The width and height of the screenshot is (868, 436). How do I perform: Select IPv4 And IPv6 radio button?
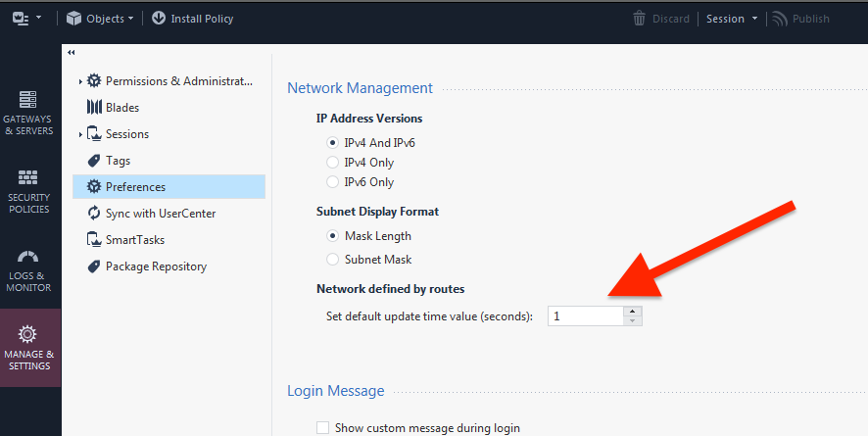pyautogui.click(x=333, y=143)
